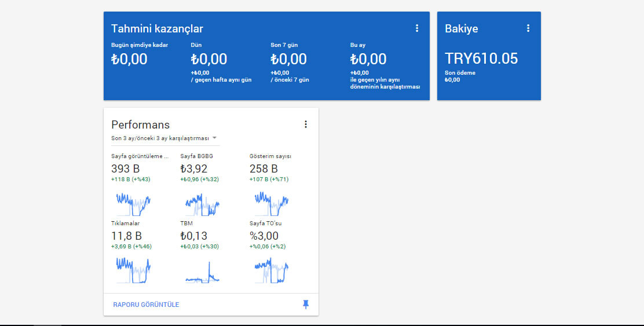Click the Son 7 gün earnings amount
Screen dimensions: 644x326
(289, 59)
